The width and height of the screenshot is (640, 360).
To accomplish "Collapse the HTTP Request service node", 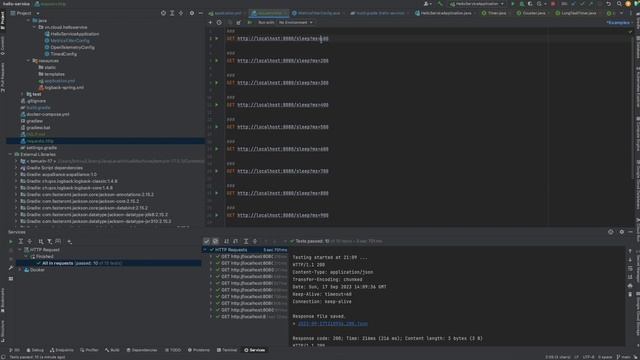I will [20, 249].
